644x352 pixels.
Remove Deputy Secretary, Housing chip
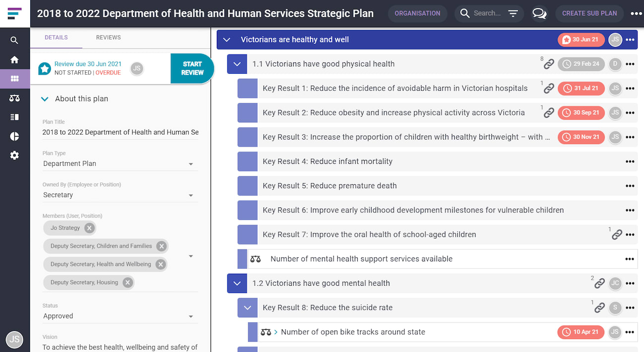[128, 283]
